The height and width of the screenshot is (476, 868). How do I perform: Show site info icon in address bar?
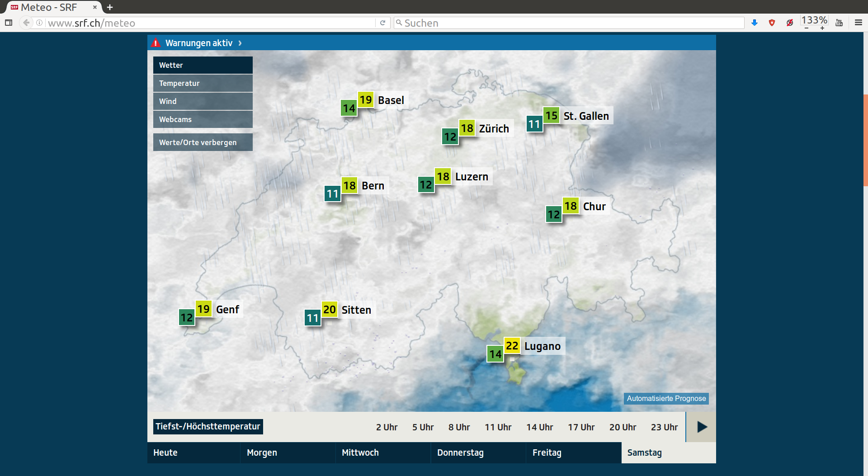pos(39,23)
